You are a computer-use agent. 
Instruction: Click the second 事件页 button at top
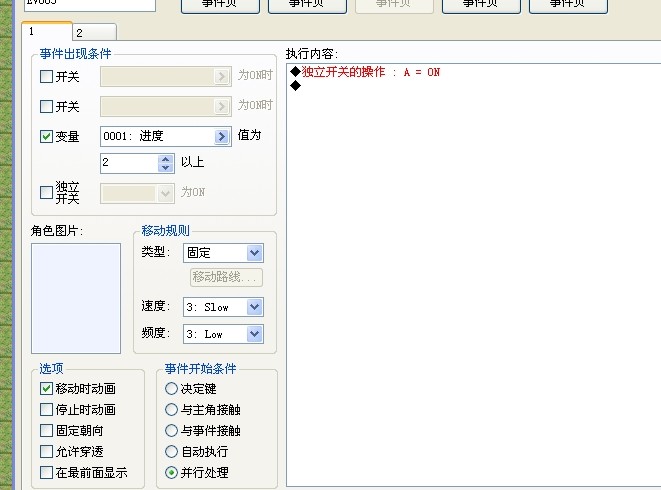tap(307, 5)
